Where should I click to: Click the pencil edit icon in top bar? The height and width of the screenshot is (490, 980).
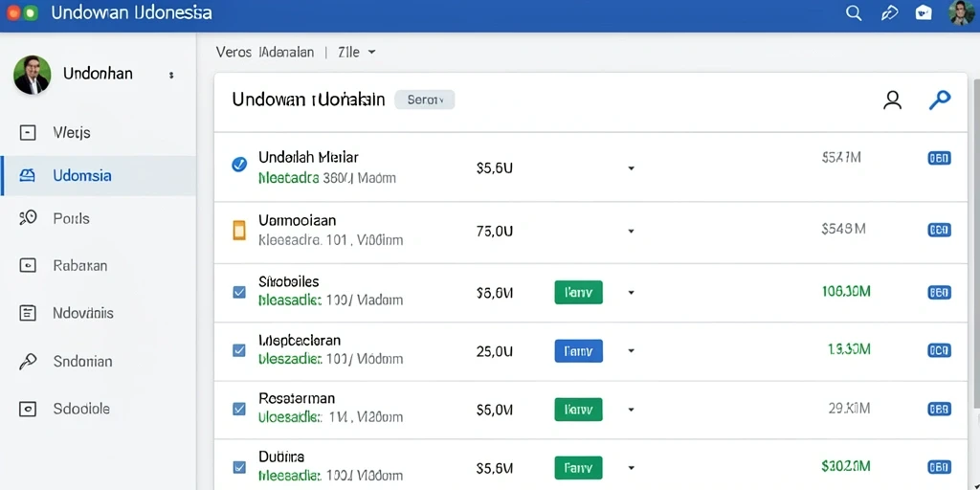click(x=889, y=13)
